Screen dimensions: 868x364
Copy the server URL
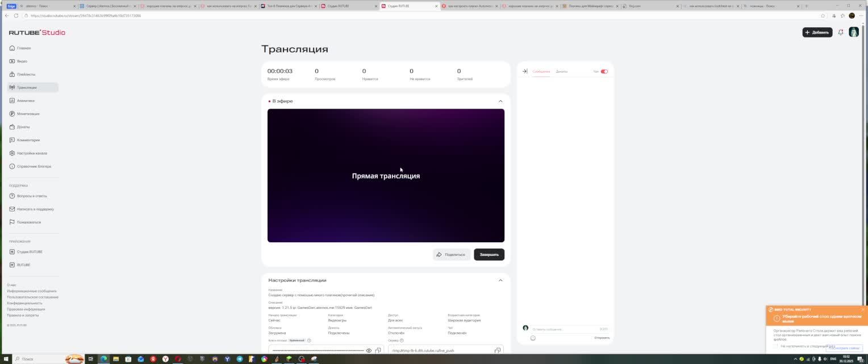pyautogui.click(x=498, y=350)
